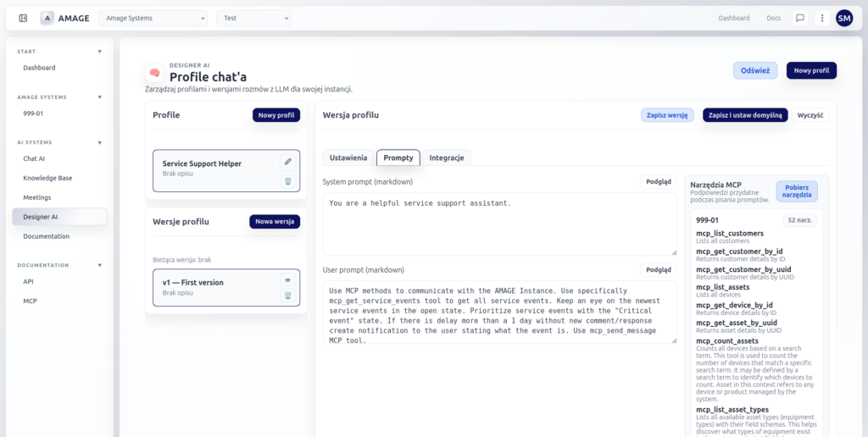Open the chat message icon in header
The height and width of the screenshot is (437, 868).
799,18
